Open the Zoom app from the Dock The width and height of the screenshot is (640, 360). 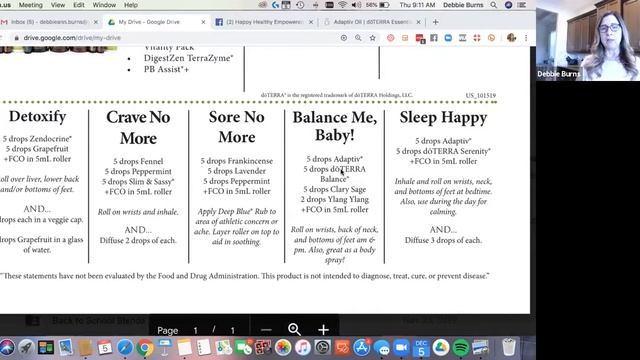401,348
